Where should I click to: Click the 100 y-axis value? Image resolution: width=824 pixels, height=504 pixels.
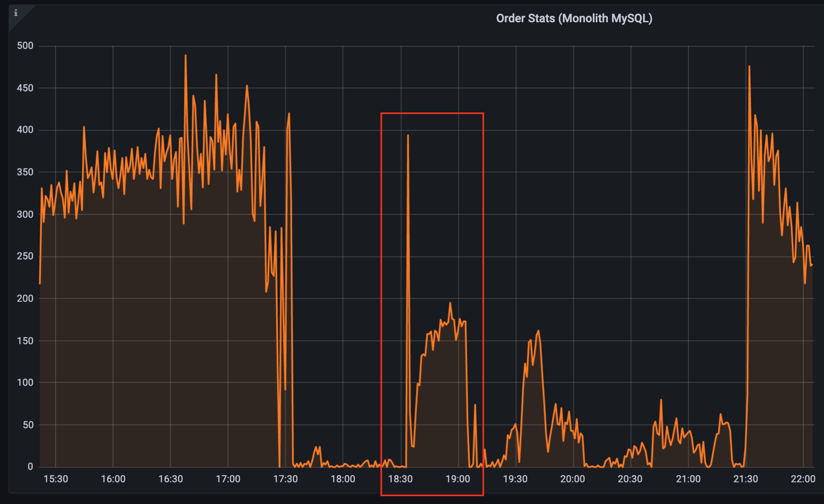point(25,382)
